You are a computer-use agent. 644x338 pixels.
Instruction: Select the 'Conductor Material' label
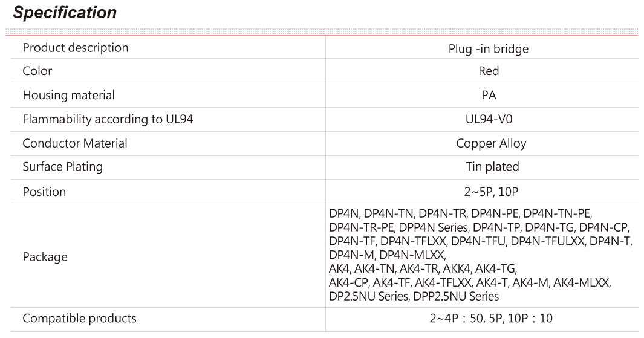pyautogui.click(x=75, y=143)
